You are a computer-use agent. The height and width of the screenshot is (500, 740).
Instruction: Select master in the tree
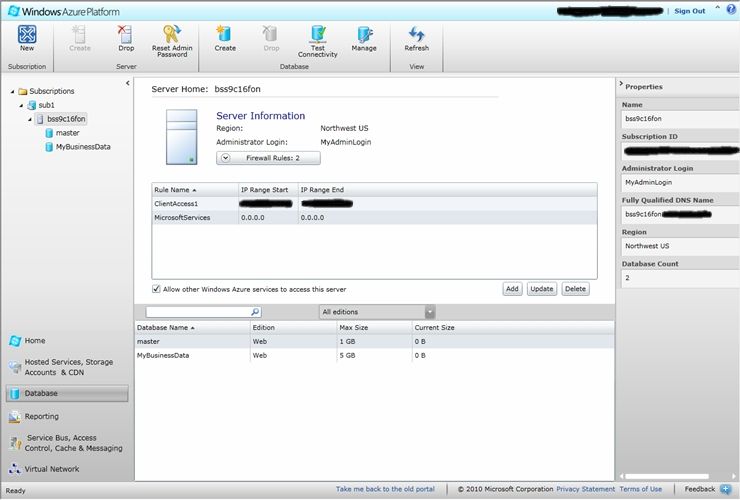tap(67, 133)
